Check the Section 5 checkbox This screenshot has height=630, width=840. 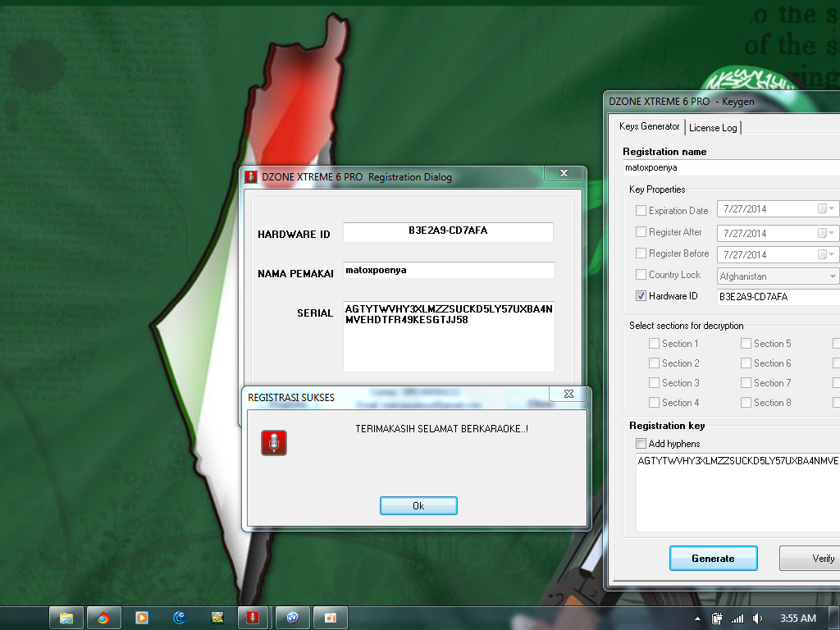pyautogui.click(x=746, y=344)
